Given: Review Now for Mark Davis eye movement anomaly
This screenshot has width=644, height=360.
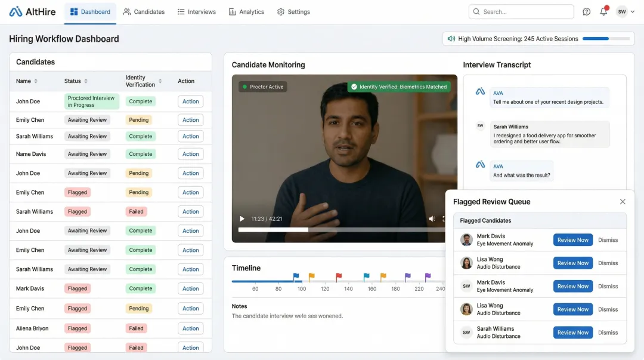Looking at the screenshot, I should tap(572, 239).
